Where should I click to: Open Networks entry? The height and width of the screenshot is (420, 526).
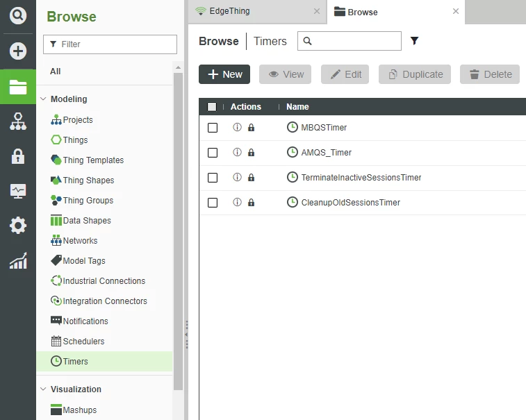coord(74,240)
